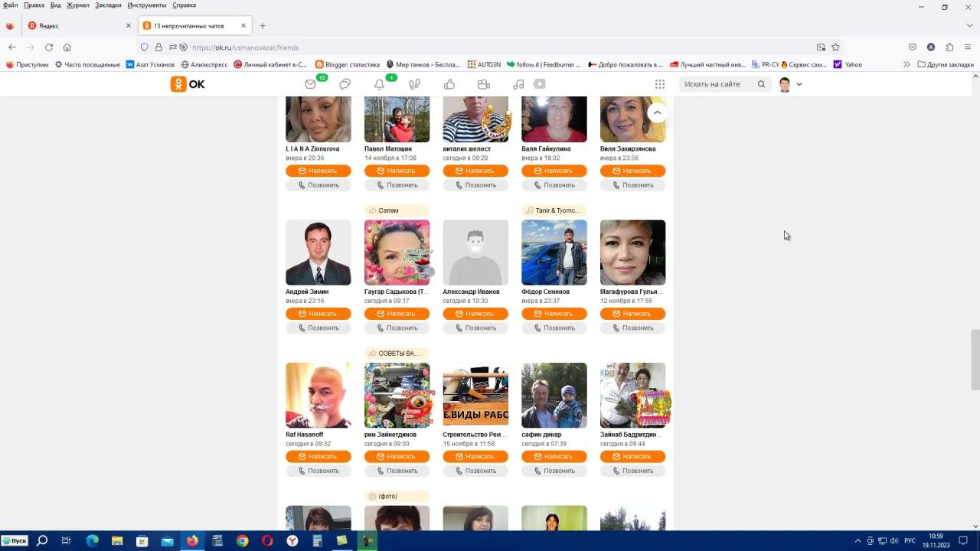
Task: Open Магафурова Гульн... profile photo
Action: 632,253
